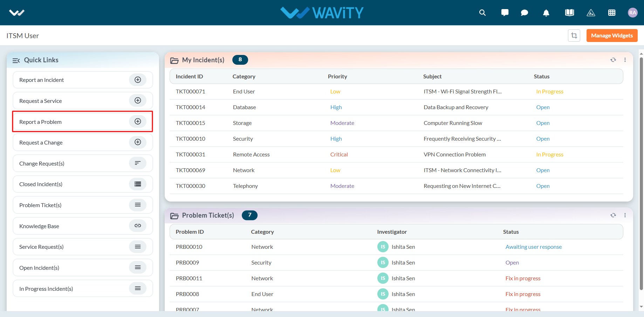644x317 pixels.
Task: Click the My Incident(s) count badge 8
Action: click(x=240, y=60)
